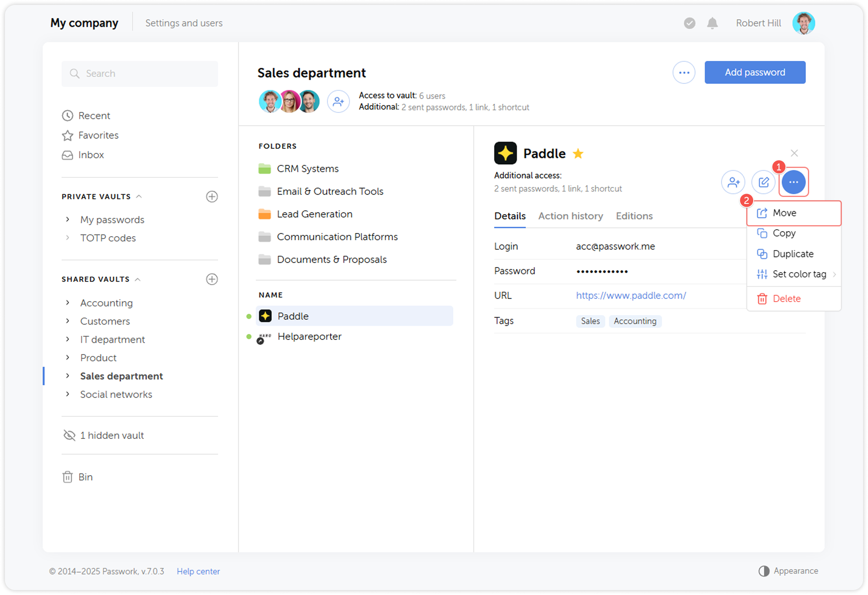Toggle the Paddle favorite star
The height and width of the screenshot is (595, 868).
(578, 154)
